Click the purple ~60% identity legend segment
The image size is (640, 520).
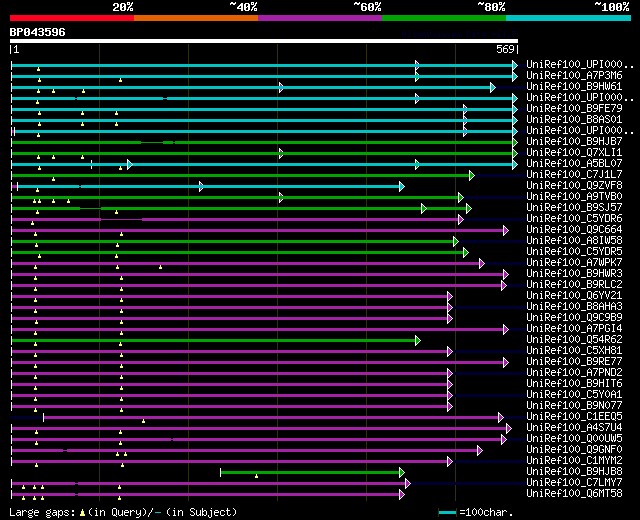(320, 18)
